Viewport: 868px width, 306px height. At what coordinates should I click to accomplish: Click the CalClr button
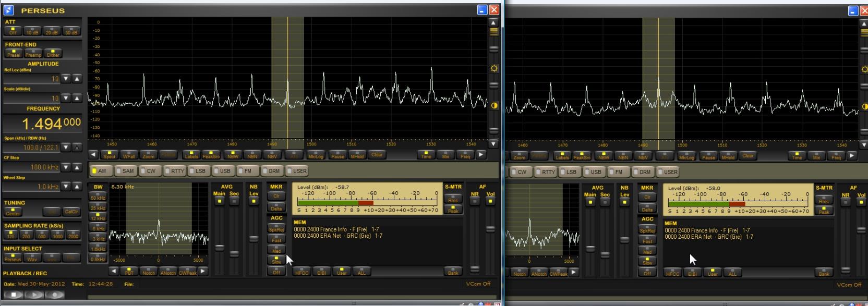click(71, 212)
